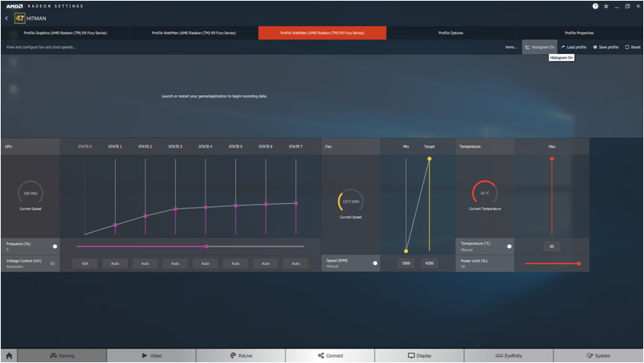The height and width of the screenshot is (363, 644).
Task: Click the Hitman 47 game icon
Action: click(19, 18)
